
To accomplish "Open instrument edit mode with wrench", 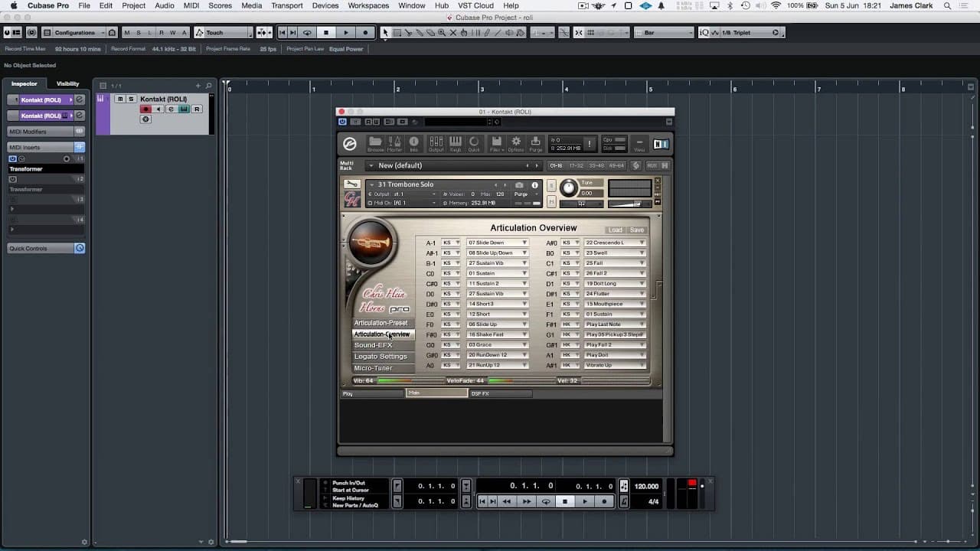I will (x=351, y=184).
